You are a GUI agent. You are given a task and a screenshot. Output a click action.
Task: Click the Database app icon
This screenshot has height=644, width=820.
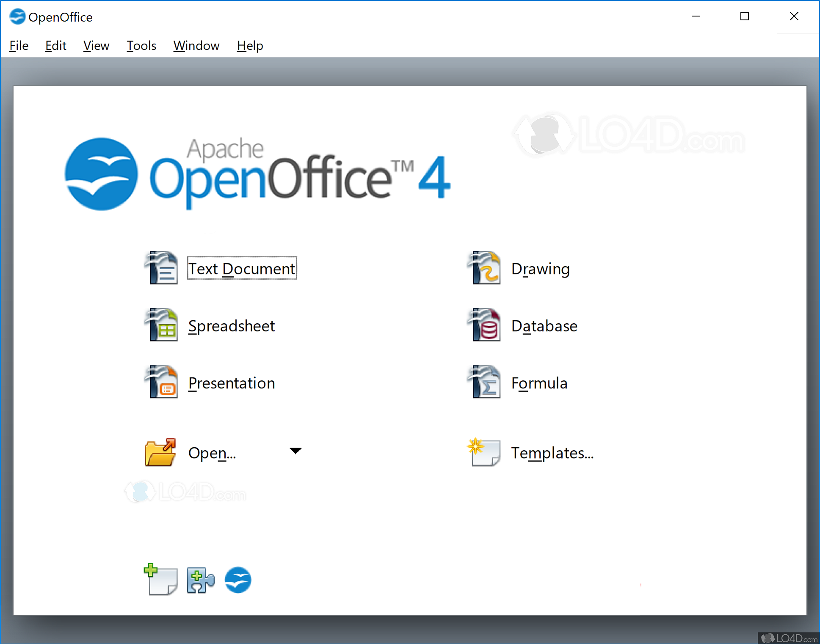(484, 325)
